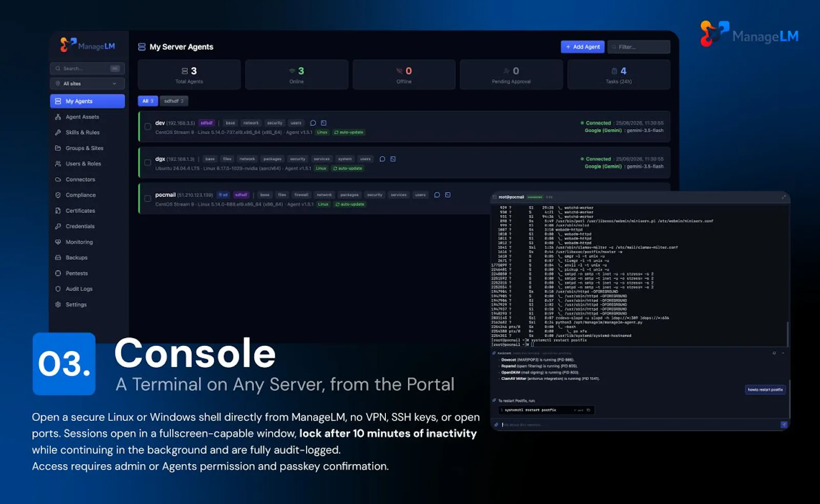Select the sdfsdf 2 group tab
The width and height of the screenshot is (820, 504).
pos(174,101)
